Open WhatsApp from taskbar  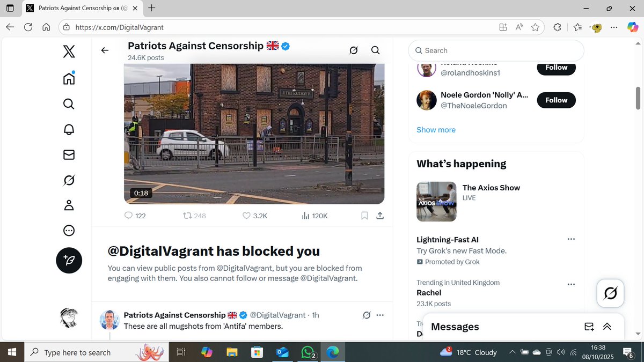coord(309,352)
